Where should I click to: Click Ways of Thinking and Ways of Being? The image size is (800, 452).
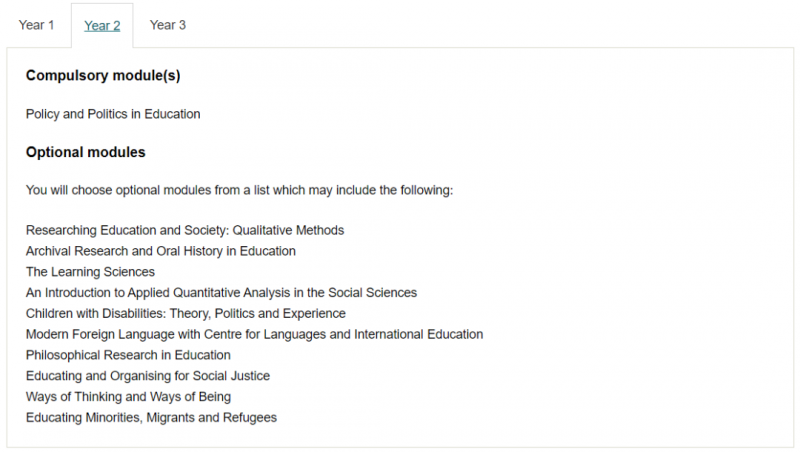[128, 397]
